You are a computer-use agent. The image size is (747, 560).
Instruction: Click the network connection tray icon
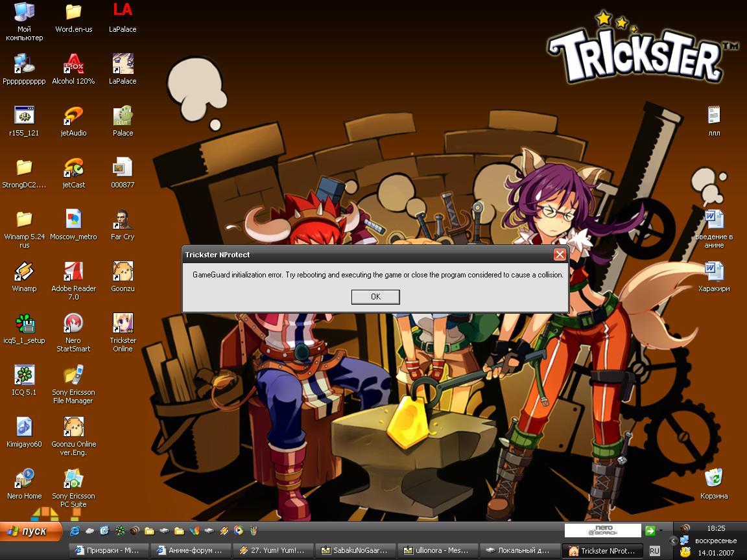click(x=685, y=541)
